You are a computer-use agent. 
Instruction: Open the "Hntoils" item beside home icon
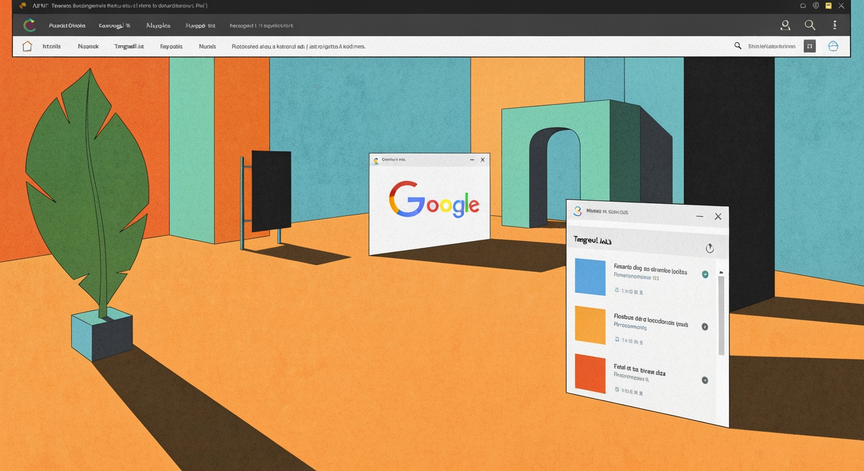(x=52, y=46)
